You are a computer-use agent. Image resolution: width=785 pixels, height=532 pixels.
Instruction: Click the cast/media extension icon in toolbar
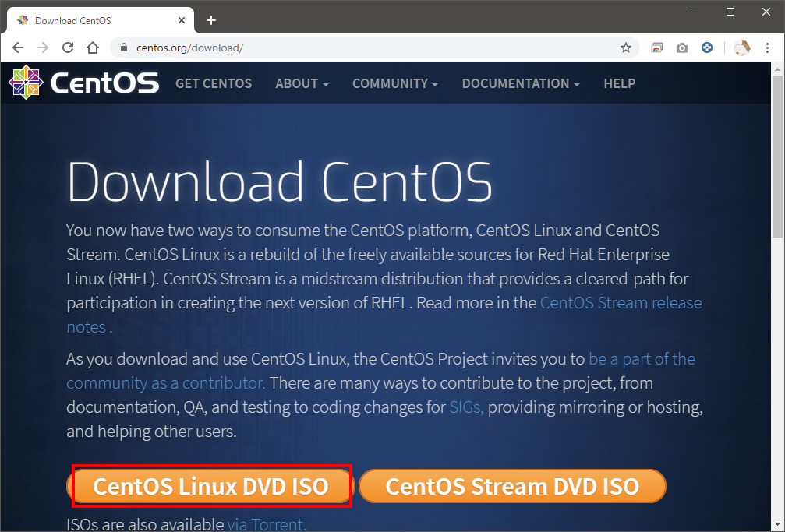(x=657, y=48)
